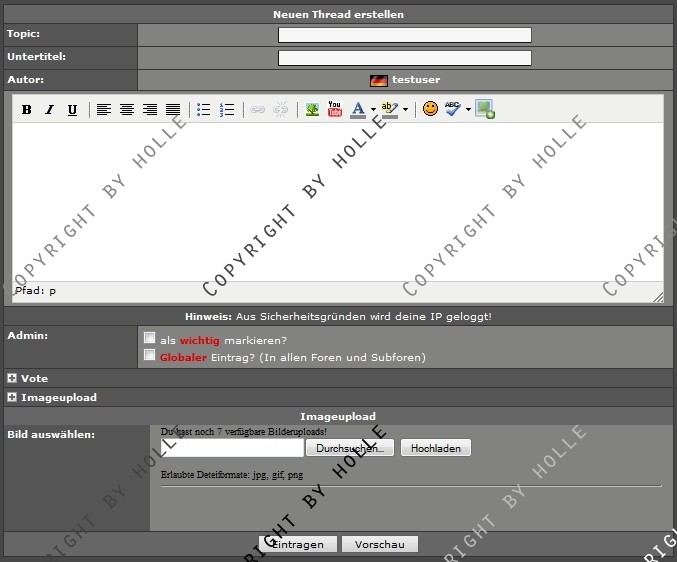Open the text color dropdown arrow
The height and width of the screenshot is (562, 677).
(x=373, y=110)
